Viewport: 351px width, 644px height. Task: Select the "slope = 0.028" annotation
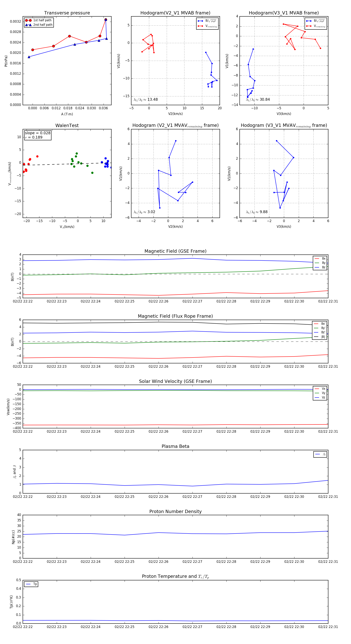[38, 133]
